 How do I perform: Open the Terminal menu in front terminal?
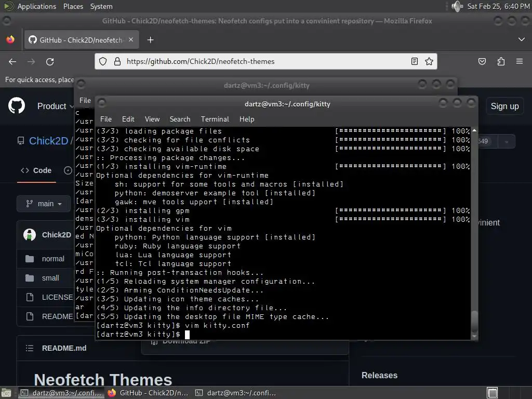tap(215, 119)
